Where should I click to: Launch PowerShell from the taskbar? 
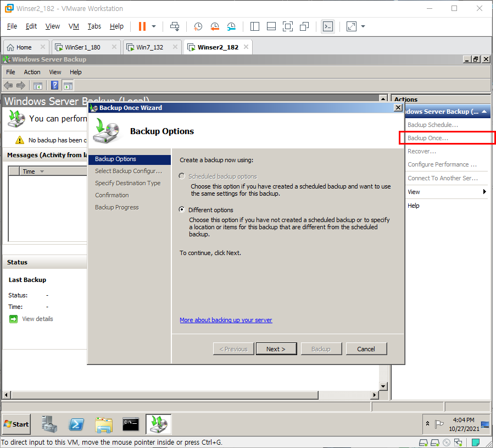click(x=76, y=424)
